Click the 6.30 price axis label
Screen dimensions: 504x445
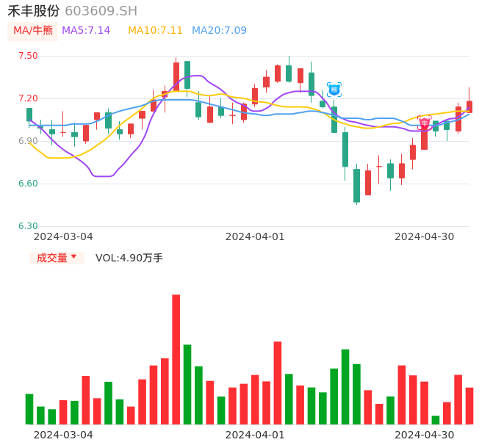coord(28,226)
